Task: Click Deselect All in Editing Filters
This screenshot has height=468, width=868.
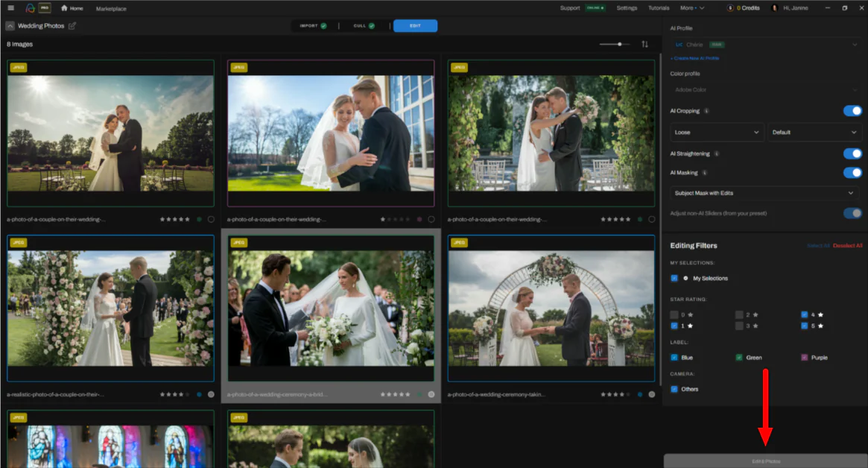Action: 848,246
